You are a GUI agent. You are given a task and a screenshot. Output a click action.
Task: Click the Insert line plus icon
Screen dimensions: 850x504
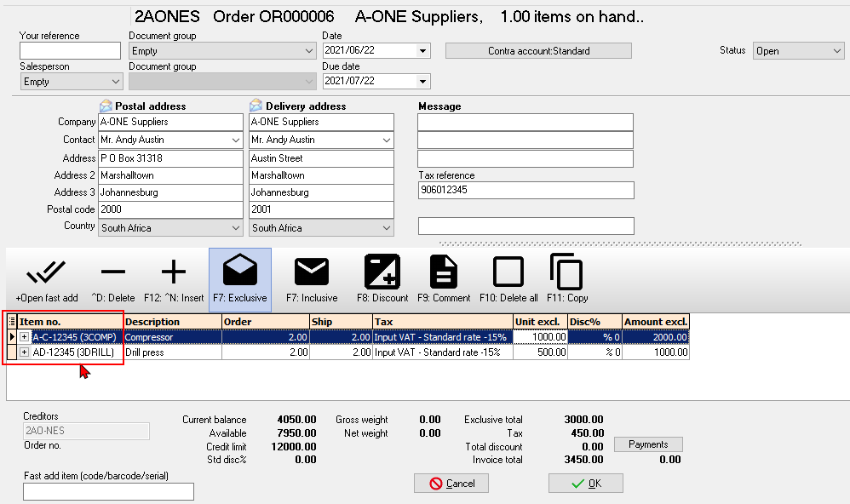click(x=174, y=272)
